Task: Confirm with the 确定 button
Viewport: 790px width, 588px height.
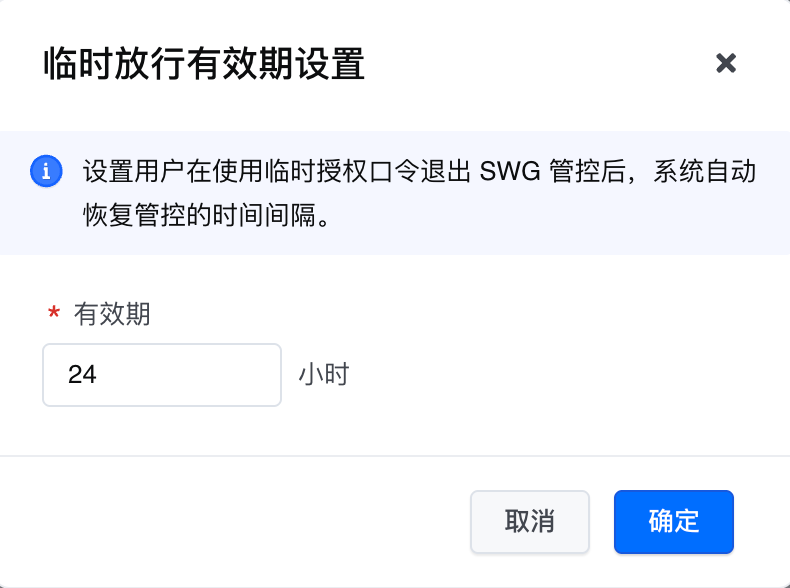Action: (x=673, y=521)
